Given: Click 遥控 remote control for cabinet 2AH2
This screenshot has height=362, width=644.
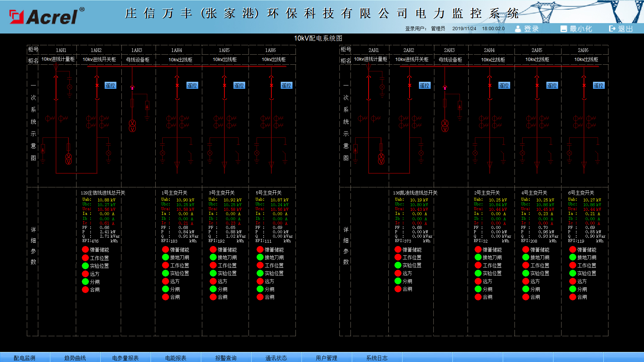Looking at the screenshot, I should click(425, 85).
